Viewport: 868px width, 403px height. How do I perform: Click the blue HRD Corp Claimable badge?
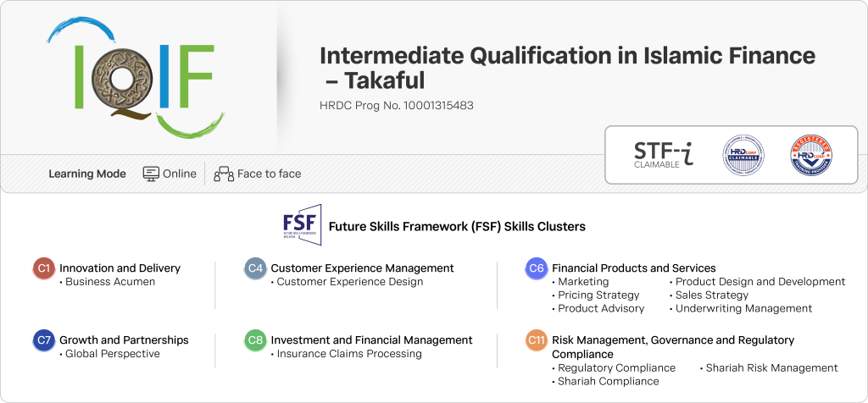pyautogui.click(x=743, y=157)
